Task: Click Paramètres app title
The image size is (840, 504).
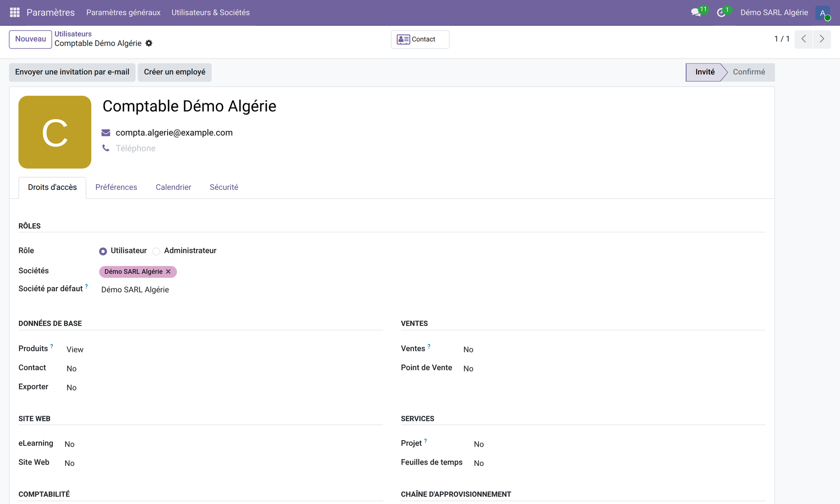Action: [51, 12]
